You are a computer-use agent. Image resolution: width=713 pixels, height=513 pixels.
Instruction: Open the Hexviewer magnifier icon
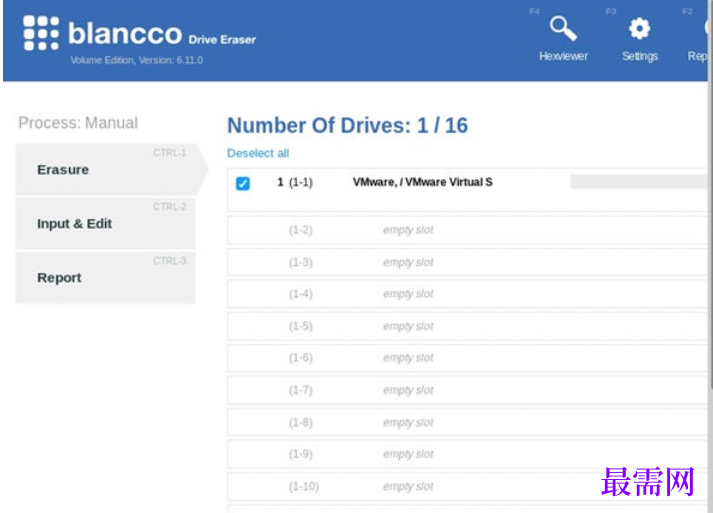click(x=563, y=28)
